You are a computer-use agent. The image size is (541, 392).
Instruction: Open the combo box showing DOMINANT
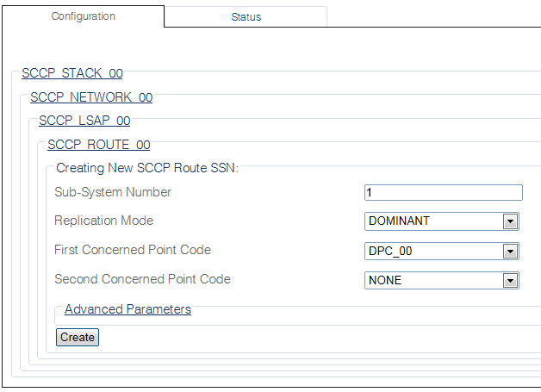[x=442, y=221]
